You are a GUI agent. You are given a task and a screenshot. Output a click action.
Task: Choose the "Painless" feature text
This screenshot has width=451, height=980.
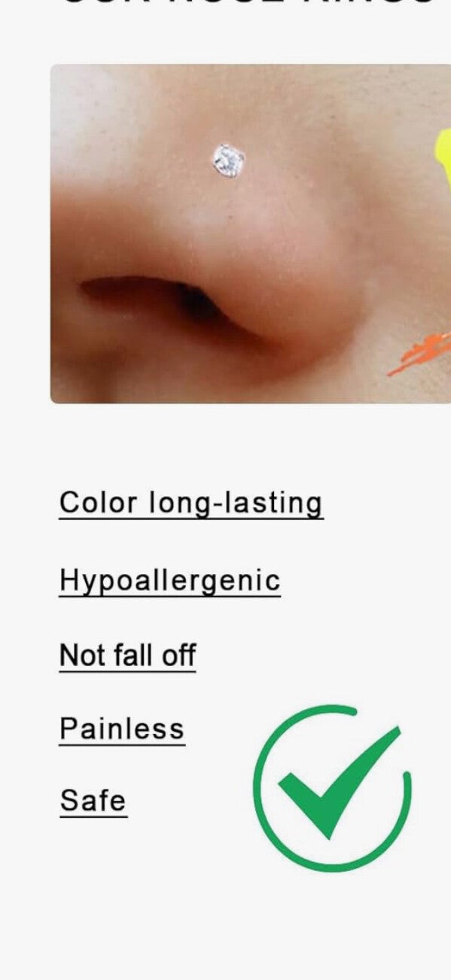122,729
